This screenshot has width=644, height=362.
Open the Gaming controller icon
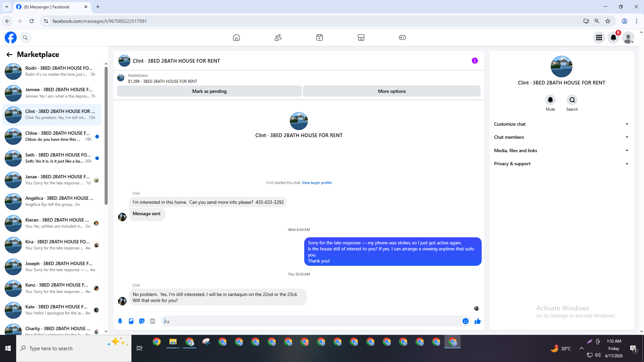coord(402,38)
